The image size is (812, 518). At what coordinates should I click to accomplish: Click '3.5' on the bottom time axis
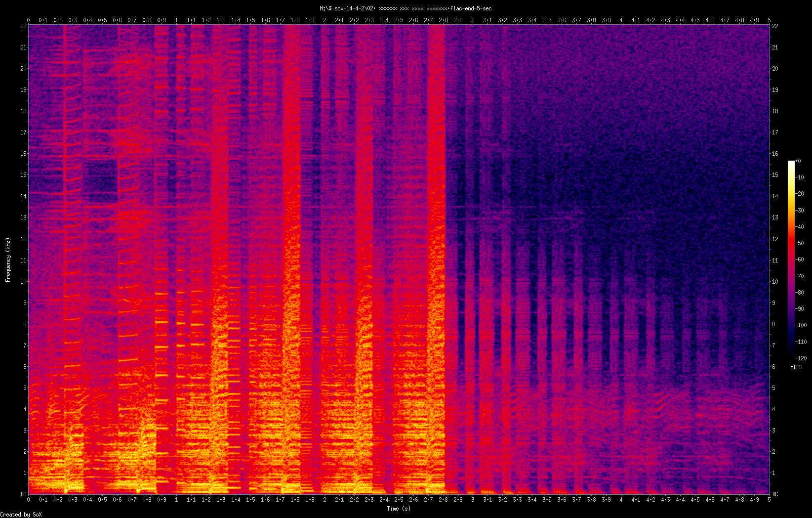[x=547, y=500]
